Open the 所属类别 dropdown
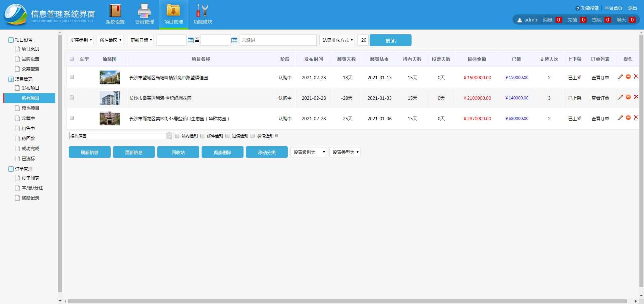The width and height of the screenshot is (644, 304). [x=80, y=40]
